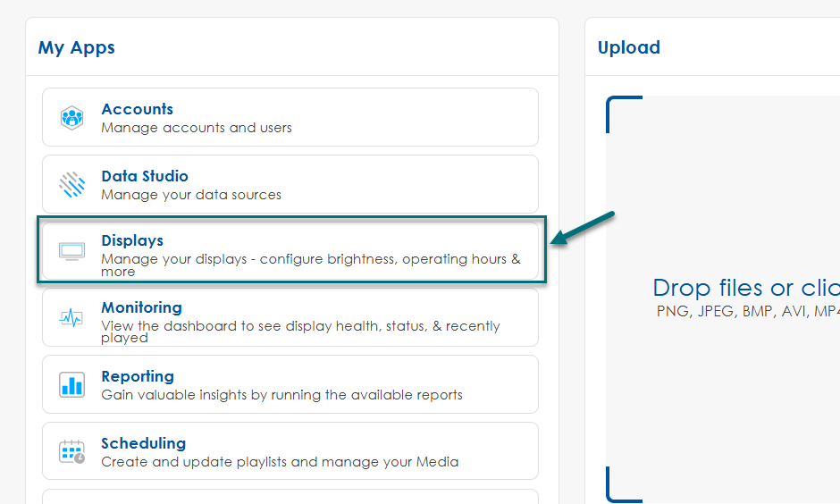The height and width of the screenshot is (504, 840).
Task: Click "Manage accounts and users" description
Action: click(x=197, y=128)
